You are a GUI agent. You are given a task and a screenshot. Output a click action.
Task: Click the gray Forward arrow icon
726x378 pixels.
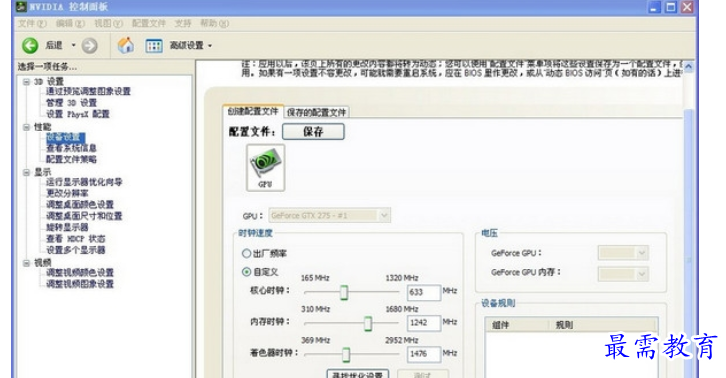(89, 45)
